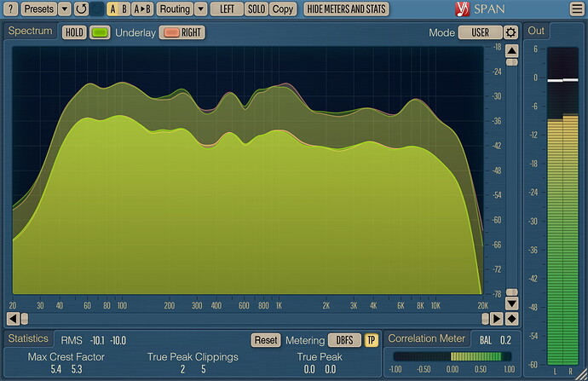Screen dimensions: 588x381
Task: Click Hide Meters and Stats button
Action: (x=346, y=9)
